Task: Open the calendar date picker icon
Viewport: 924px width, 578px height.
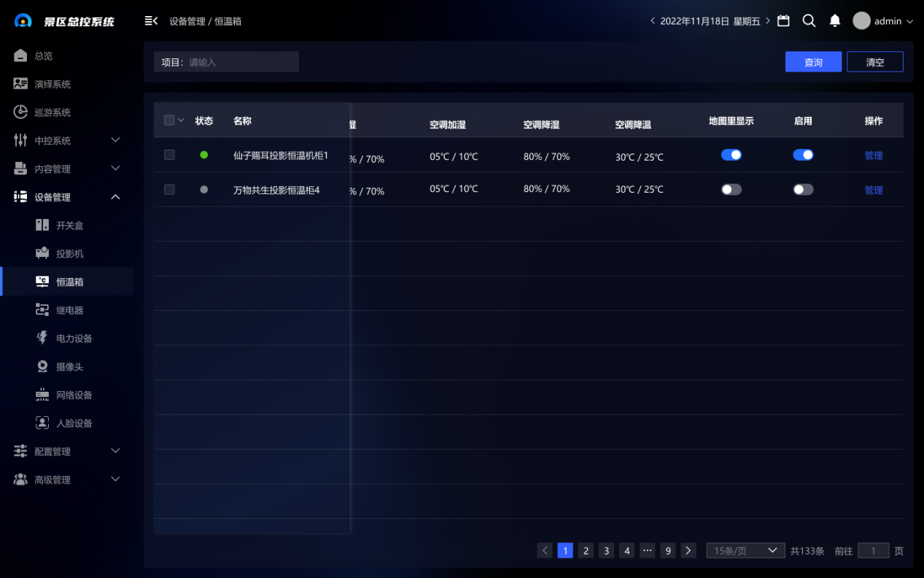Action: click(x=783, y=21)
